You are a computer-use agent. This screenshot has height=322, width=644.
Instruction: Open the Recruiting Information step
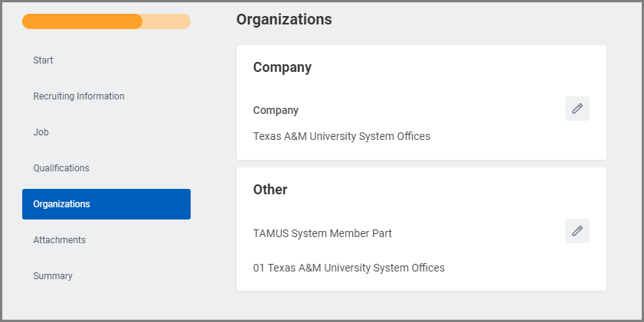(78, 96)
